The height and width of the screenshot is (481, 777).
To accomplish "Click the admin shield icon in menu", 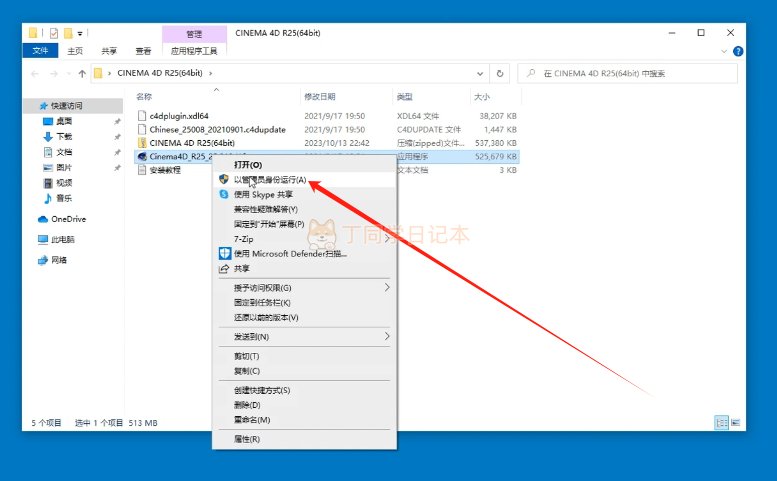I will pyautogui.click(x=224, y=179).
